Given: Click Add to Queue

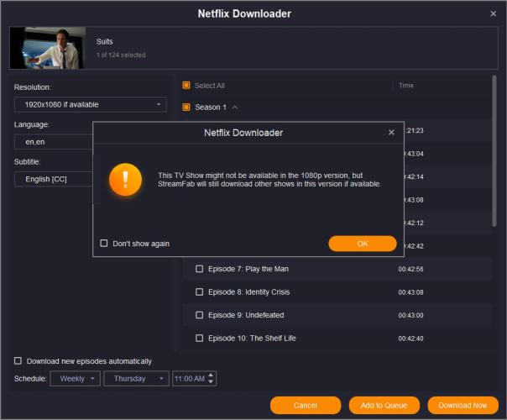Looking at the screenshot, I should click(384, 405).
